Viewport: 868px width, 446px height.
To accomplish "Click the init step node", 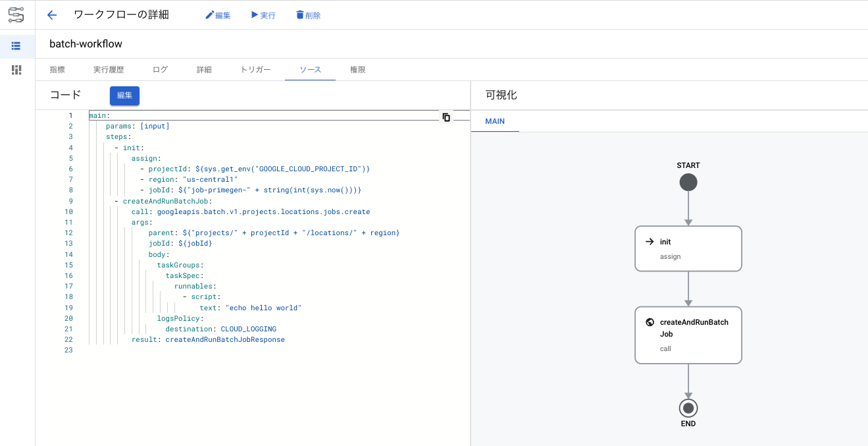I will [688, 248].
